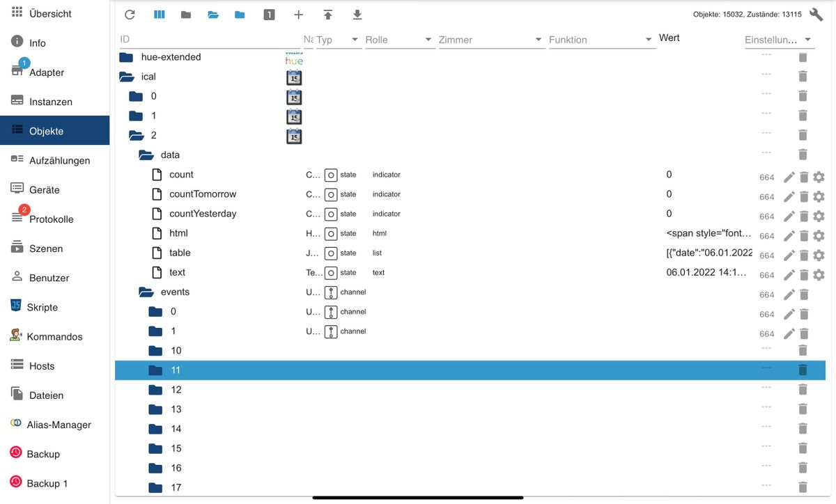Open the Alias-Manager page

click(x=55, y=425)
